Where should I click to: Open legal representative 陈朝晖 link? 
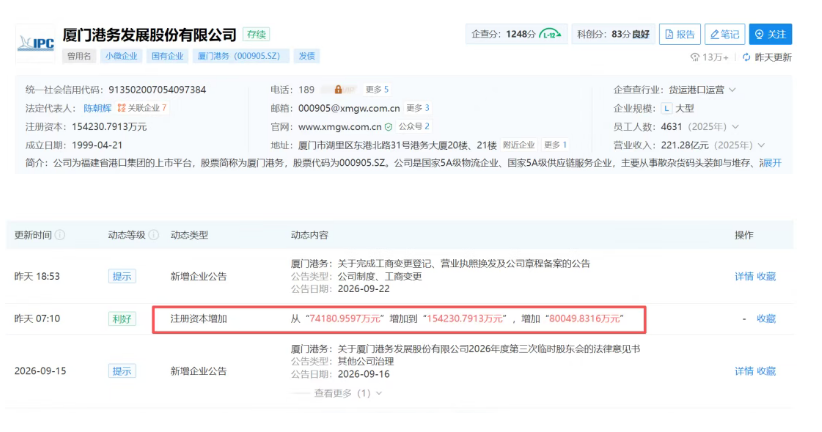pyautogui.click(x=97, y=108)
